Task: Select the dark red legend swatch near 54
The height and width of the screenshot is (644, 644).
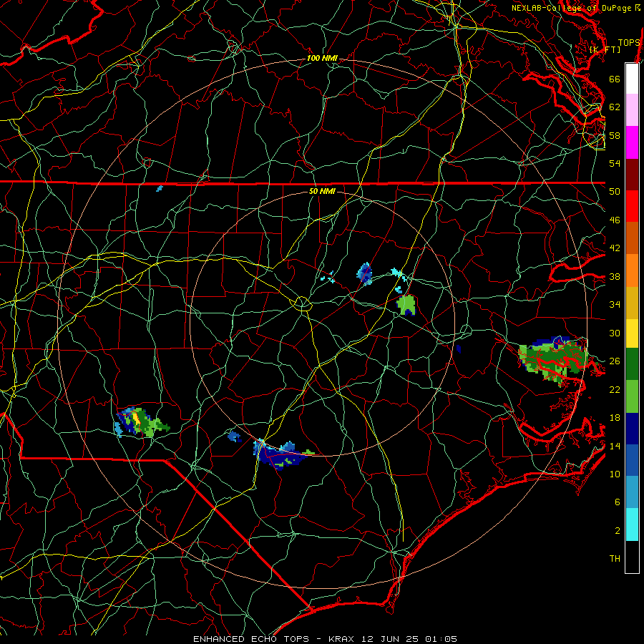Action: tap(632, 175)
